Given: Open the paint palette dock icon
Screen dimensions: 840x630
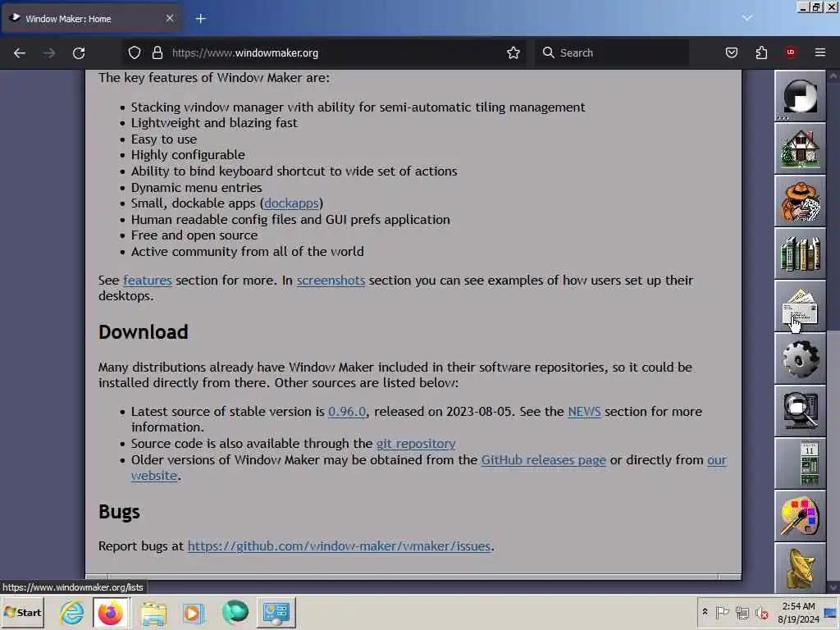Looking at the screenshot, I should tap(801, 517).
